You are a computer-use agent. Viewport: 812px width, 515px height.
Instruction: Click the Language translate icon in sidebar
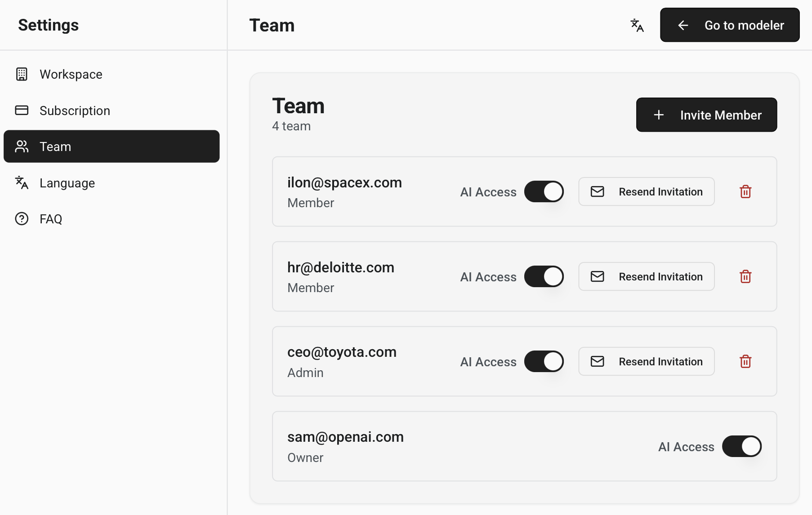(22, 183)
